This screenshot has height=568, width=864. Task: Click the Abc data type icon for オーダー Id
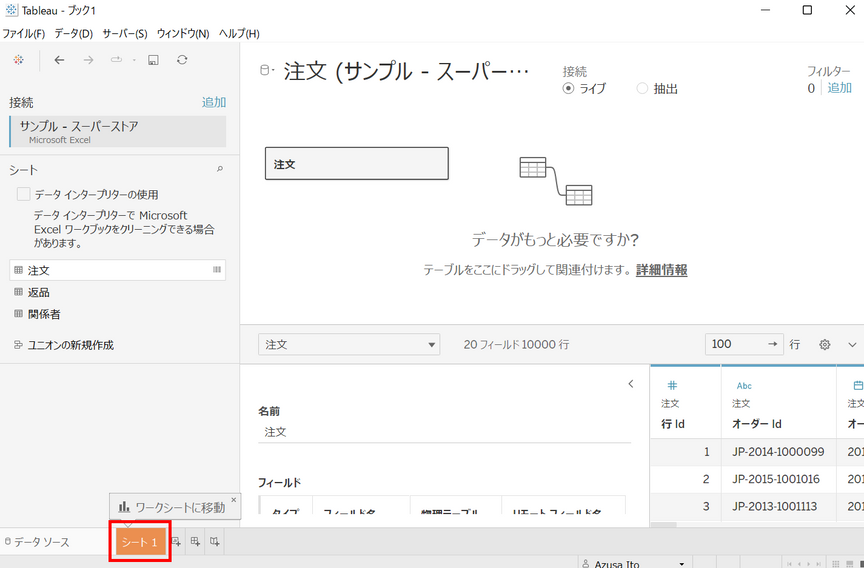coord(744,386)
